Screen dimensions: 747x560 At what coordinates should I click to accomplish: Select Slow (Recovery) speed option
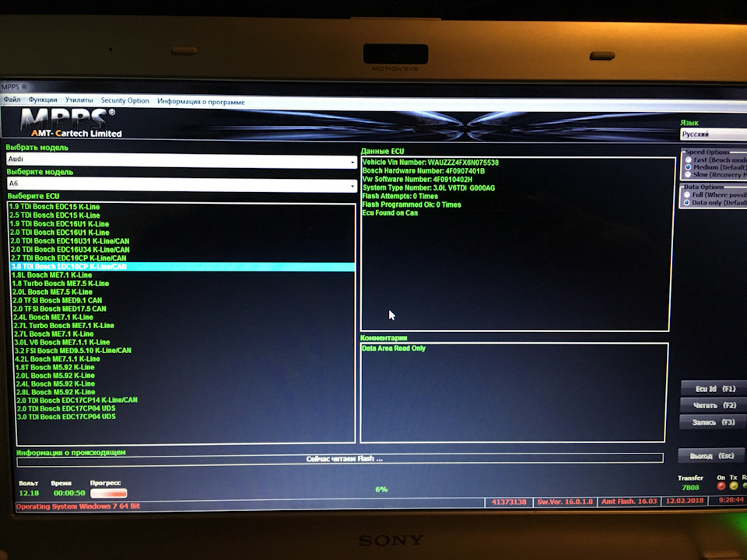pos(688,175)
